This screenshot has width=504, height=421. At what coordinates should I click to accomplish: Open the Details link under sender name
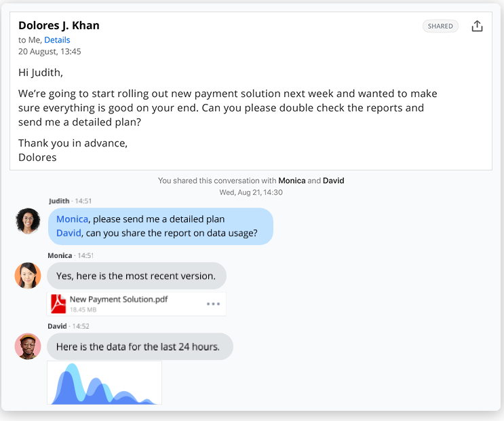coord(57,40)
